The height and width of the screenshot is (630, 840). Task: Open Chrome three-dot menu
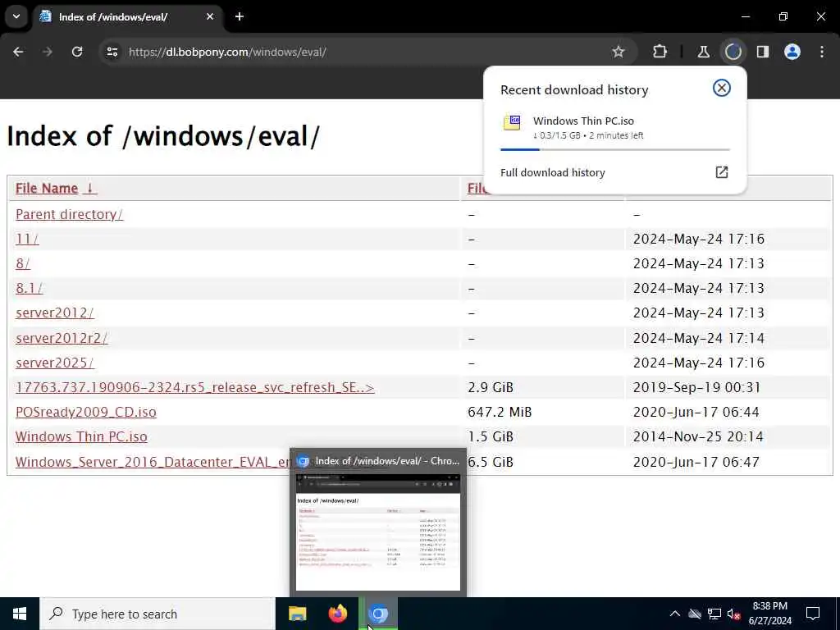[x=822, y=52]
